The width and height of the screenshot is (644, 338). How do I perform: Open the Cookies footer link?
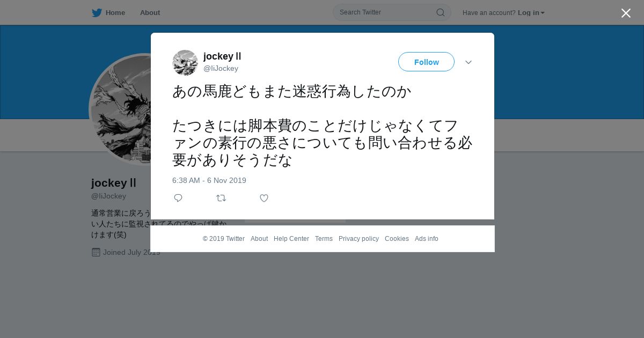click(397, 239)
